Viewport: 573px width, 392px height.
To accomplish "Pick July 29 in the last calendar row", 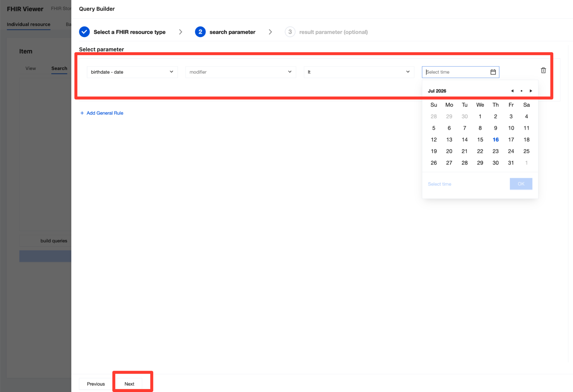I will (x=480, y=163).
